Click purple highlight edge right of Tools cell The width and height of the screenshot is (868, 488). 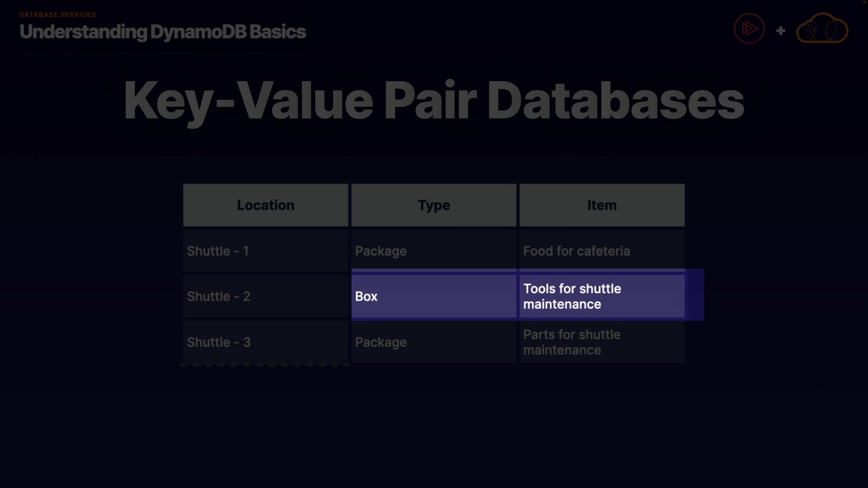(695, 295)
